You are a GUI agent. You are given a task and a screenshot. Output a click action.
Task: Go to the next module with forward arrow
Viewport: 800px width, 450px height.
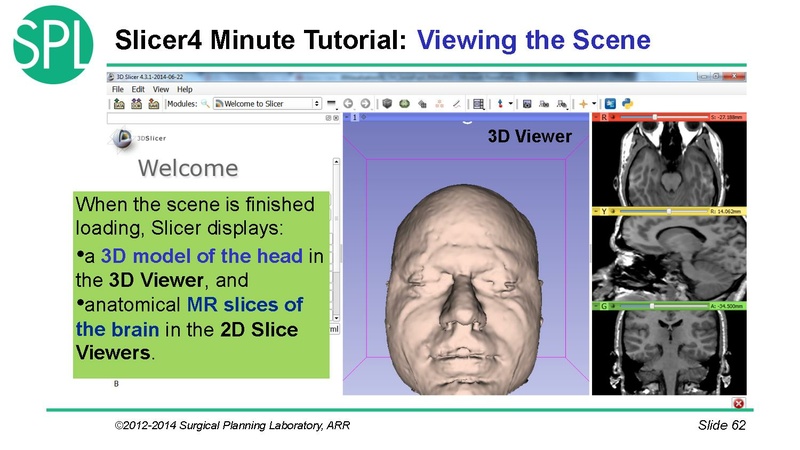(x=365, y=104)
